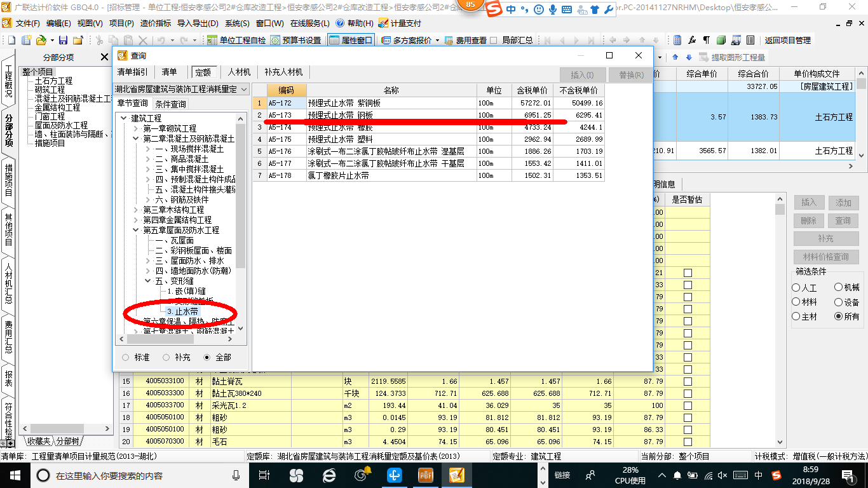Click the fx formula icon
Screen dimensions: 868x488
tap(692, 40)
